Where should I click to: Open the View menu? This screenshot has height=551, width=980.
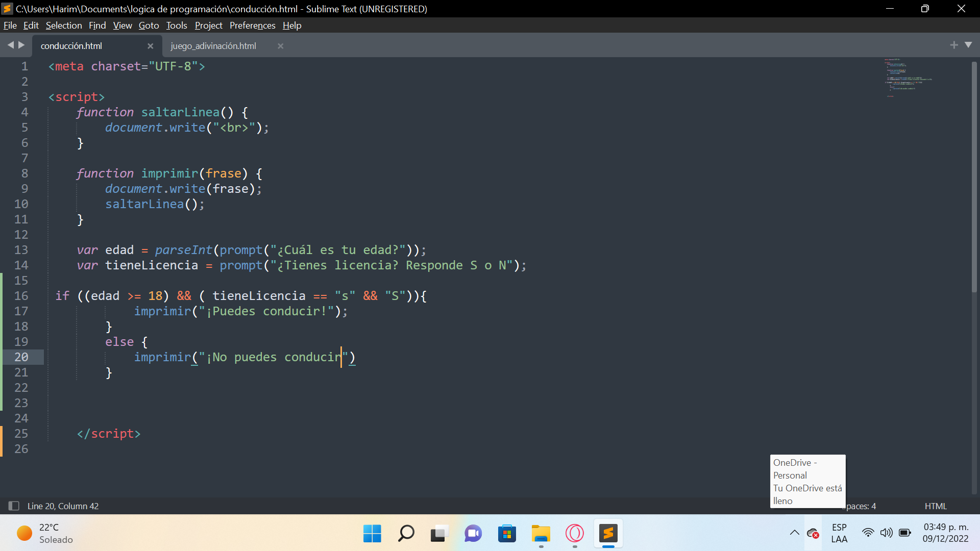tap(122, 26)
